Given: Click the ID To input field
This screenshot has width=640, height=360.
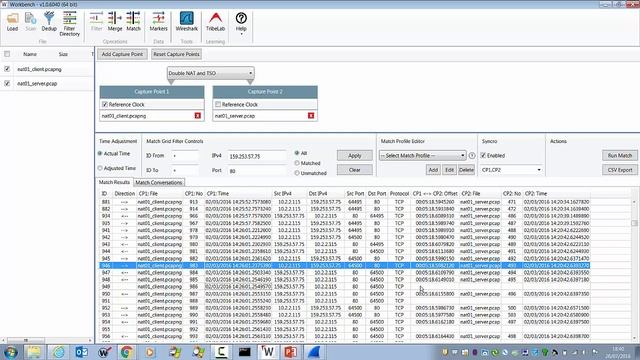Looking at the screenshot, I should 185,170.
